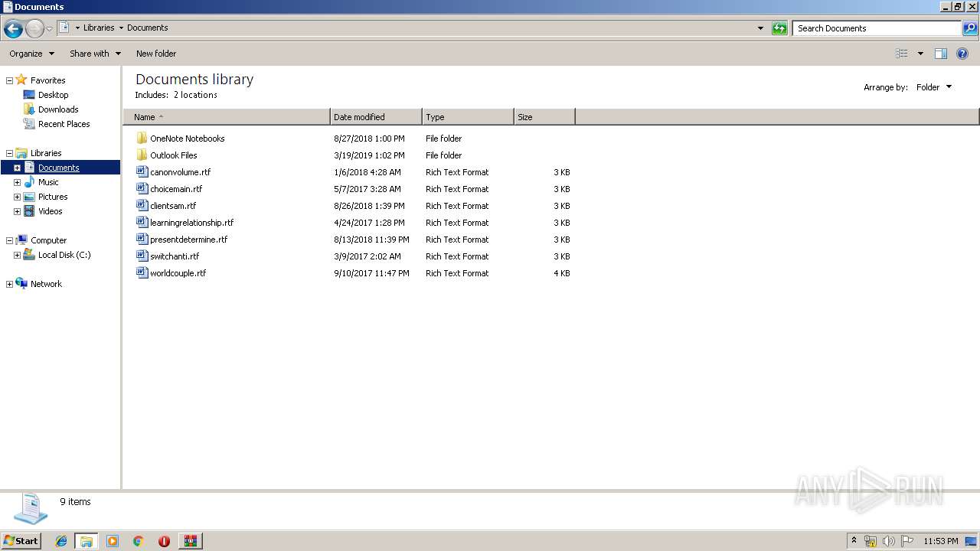Click the 4 KB size cell
The width and height of the screenshot is (980, 551).
click(561, 273)
